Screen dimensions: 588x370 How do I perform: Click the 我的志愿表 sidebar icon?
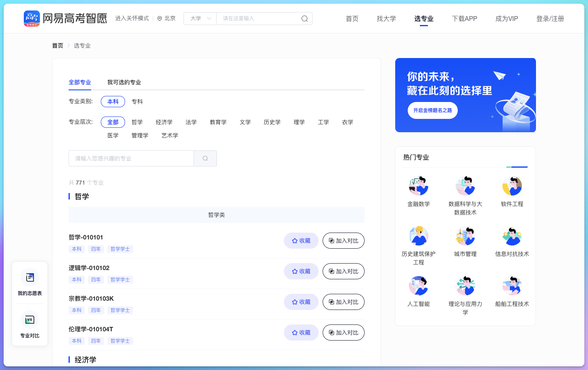[x=29, y=277]
